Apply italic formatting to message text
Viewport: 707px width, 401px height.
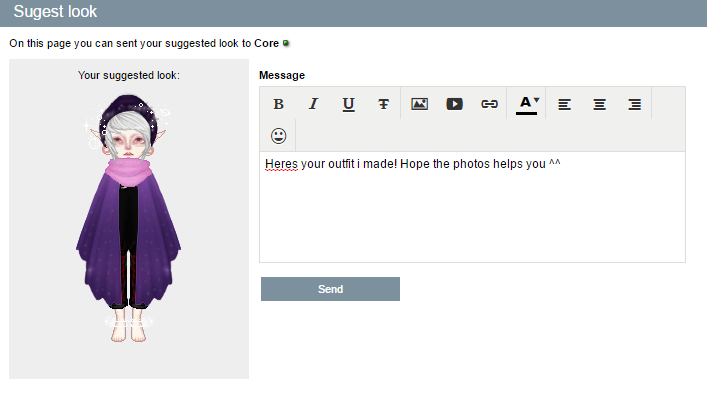pyautogui.click(x=313, y=104)
